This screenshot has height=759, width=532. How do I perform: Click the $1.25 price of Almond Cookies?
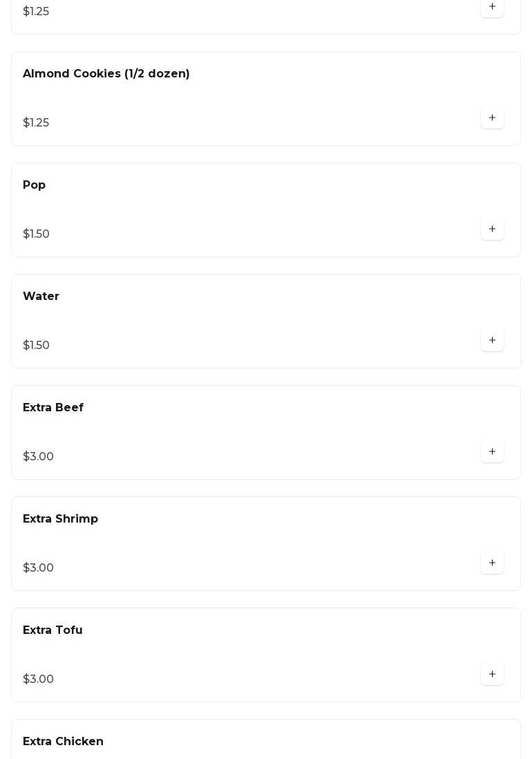[x=36, y=123]
